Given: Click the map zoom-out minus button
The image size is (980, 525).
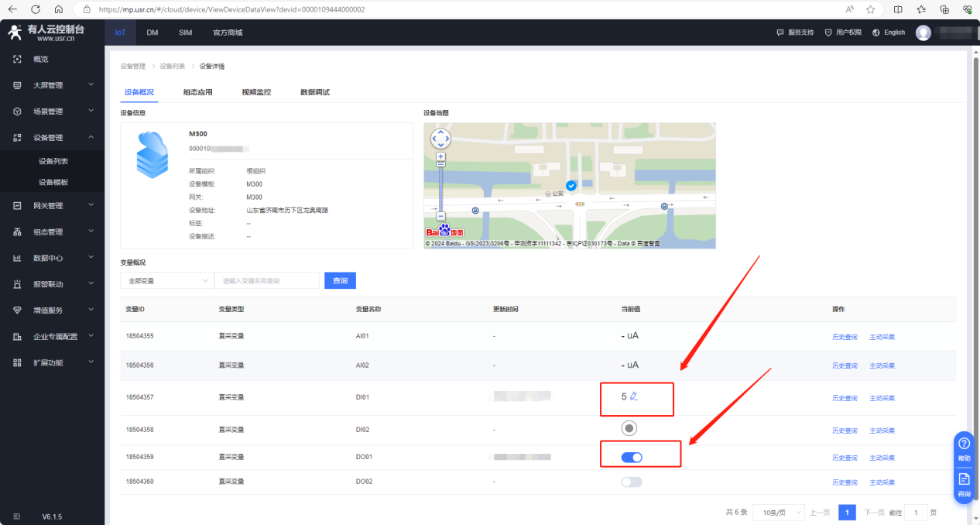Looking at the screenshot, I should point(440,217).
